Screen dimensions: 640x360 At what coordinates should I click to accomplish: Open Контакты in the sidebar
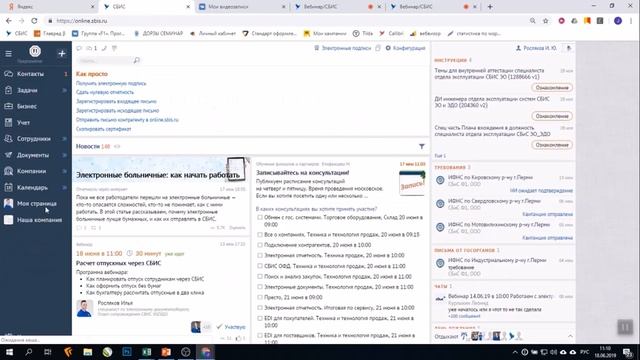[x=30, y=74]
